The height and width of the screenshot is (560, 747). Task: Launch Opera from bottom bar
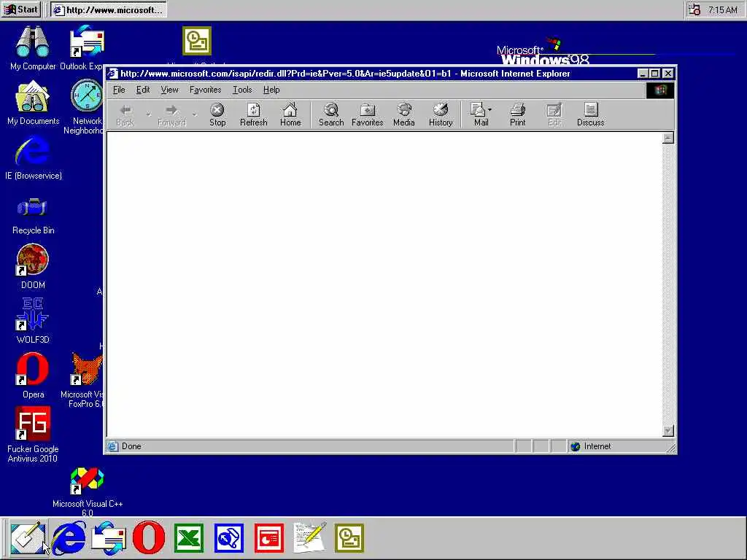coord(149,537)
